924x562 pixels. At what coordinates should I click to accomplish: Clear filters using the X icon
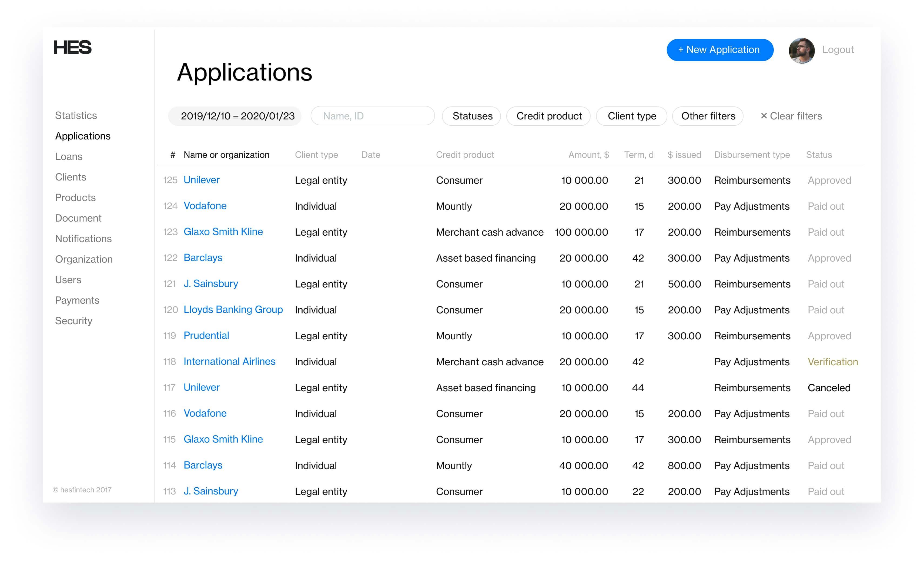(x=764, y=116)
